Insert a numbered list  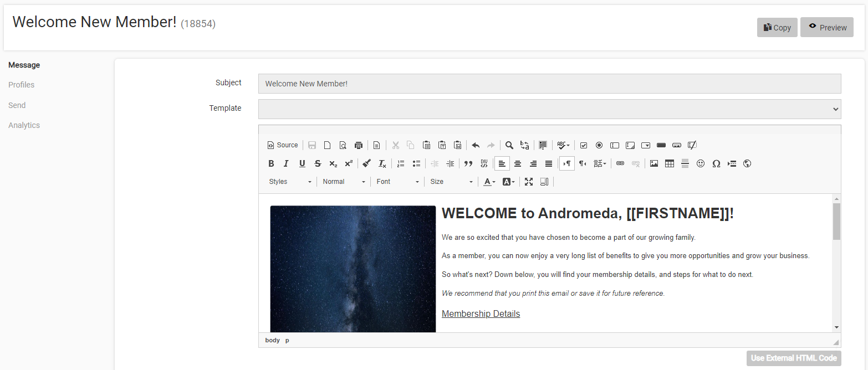point(401,163)
